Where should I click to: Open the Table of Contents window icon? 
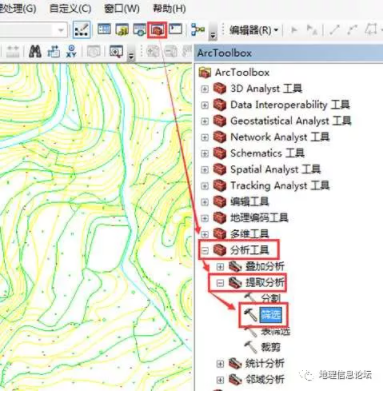[x=104, y=29]
